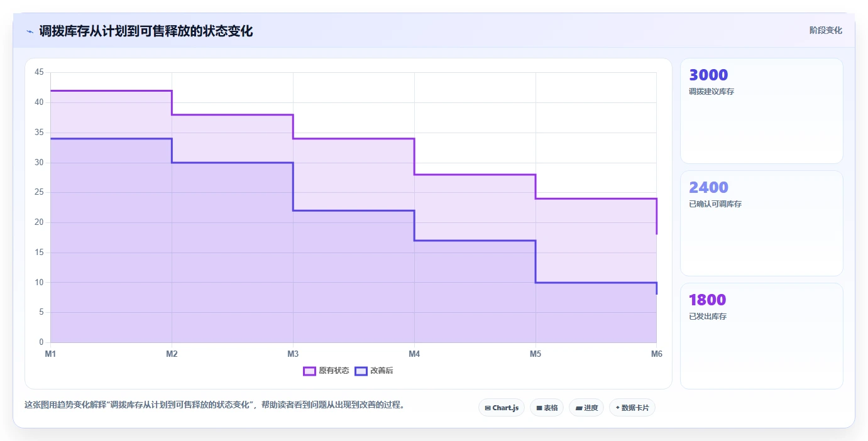
Task: Click the 3000 figure
Action: 708,75
